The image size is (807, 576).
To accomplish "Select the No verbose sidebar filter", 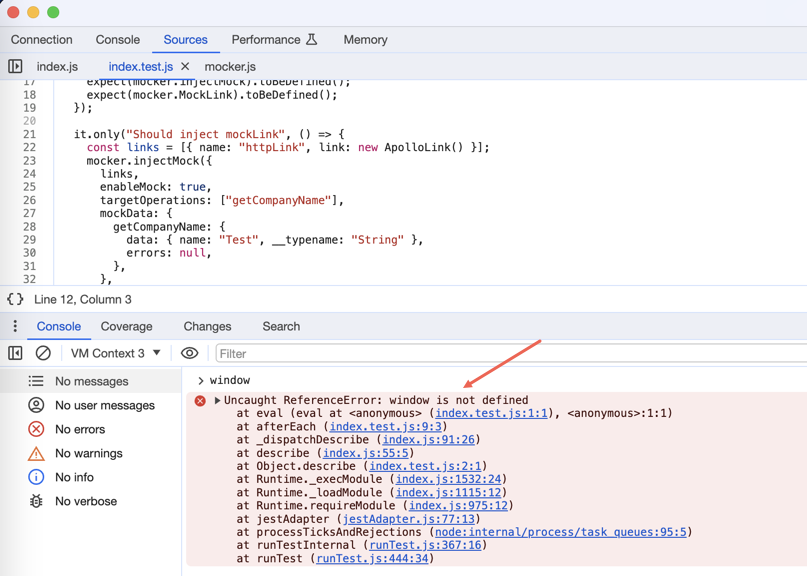I will 91,501.
